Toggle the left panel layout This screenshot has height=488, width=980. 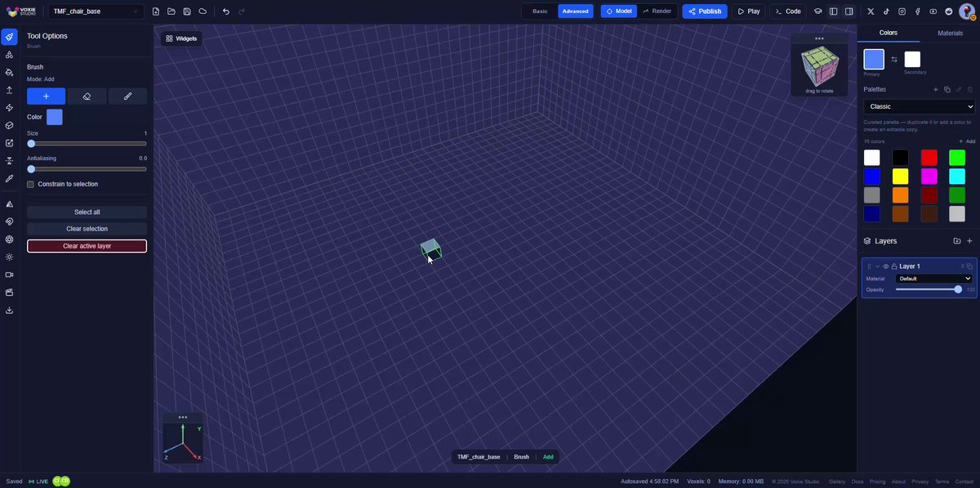[x=833, y=11]
